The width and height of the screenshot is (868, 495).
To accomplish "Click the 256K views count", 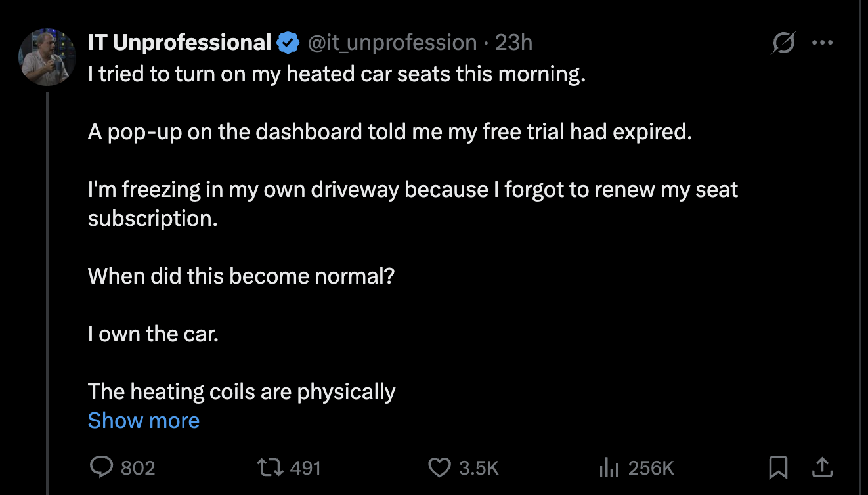I will [651, 468].
